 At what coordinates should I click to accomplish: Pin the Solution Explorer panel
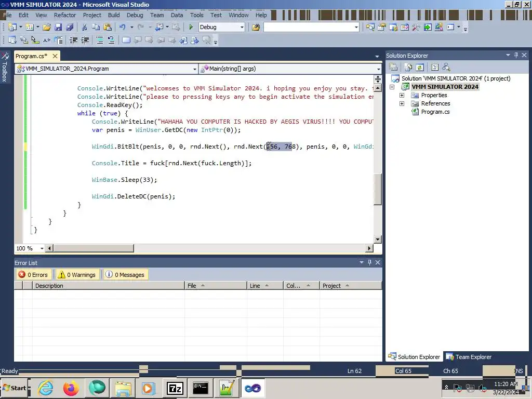click(x=516, y=55)
